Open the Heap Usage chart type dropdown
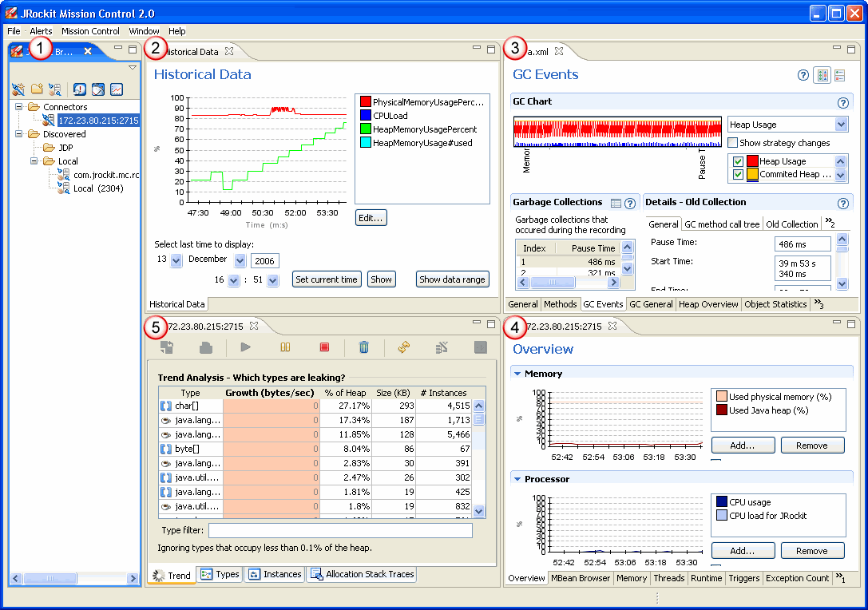This screenshot has height=610, width=868. coord(841,125)
